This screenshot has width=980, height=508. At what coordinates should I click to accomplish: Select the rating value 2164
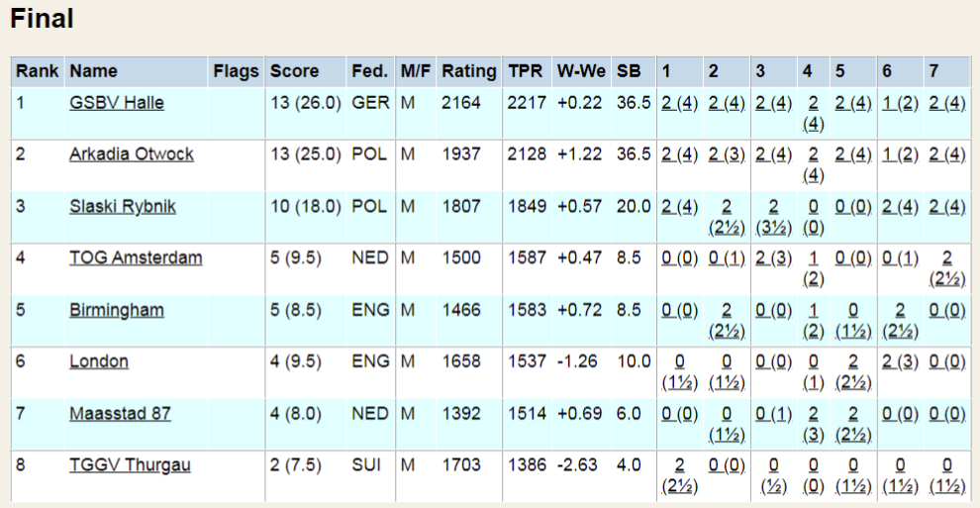coord(461,102)
